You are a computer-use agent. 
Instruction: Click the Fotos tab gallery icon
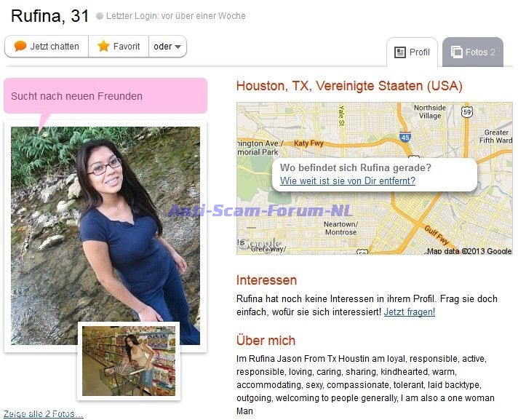[457, 52]
